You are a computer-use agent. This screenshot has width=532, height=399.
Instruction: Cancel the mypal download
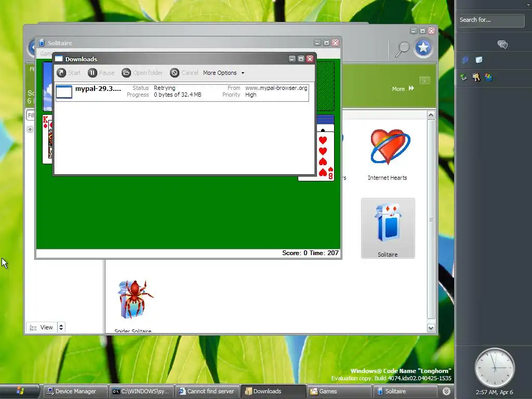(x=184, y=73)
